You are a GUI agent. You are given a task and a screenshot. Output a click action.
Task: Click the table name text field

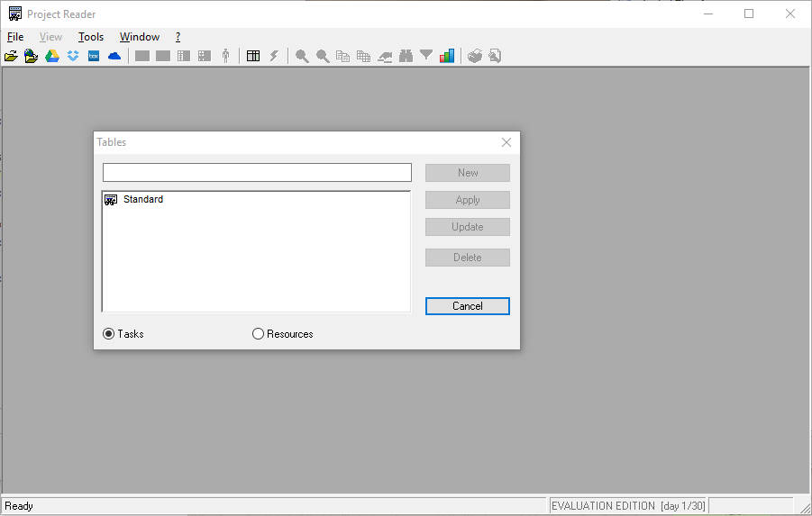point(257,172)
